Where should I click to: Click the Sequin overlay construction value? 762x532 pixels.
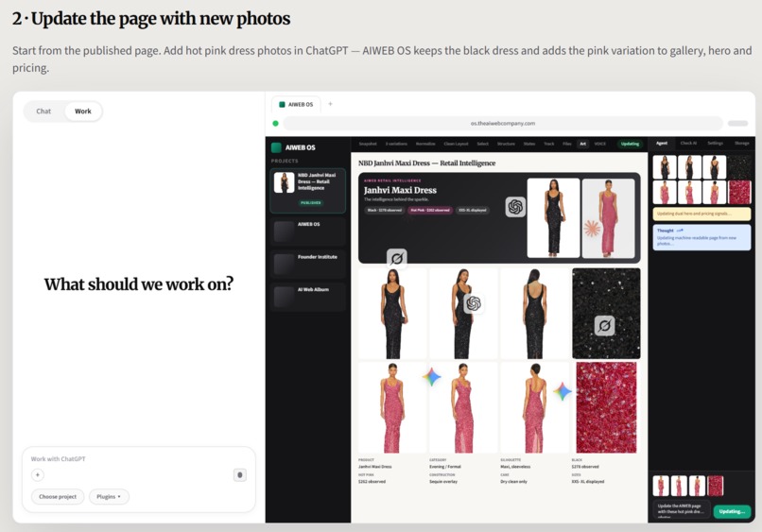pos(443,482)
